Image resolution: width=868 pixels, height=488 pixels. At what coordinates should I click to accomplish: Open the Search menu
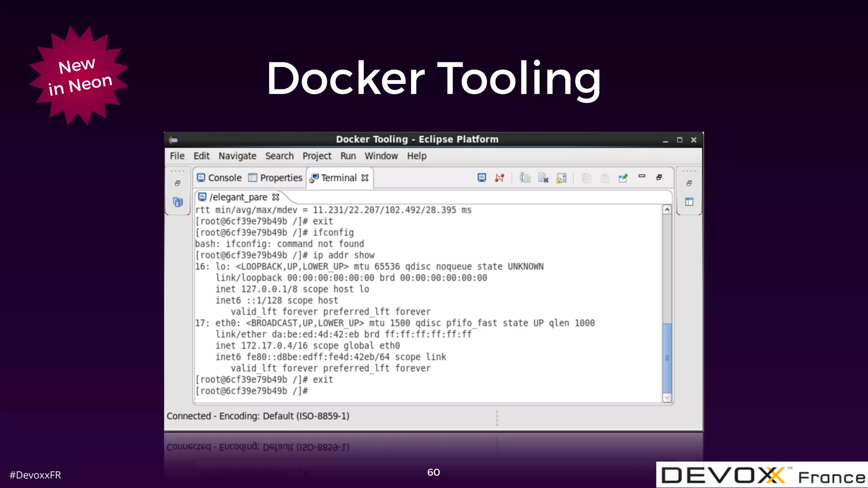(279, 156)
